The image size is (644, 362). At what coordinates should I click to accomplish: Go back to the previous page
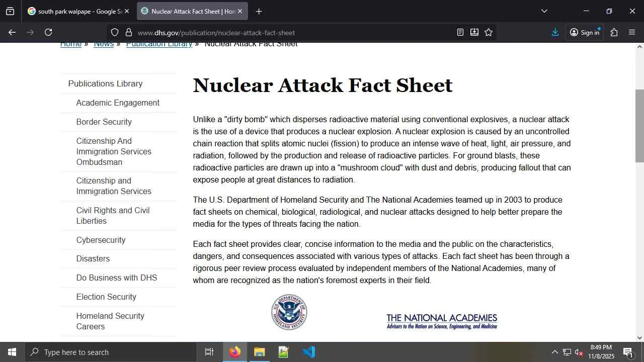coord(12,32)
